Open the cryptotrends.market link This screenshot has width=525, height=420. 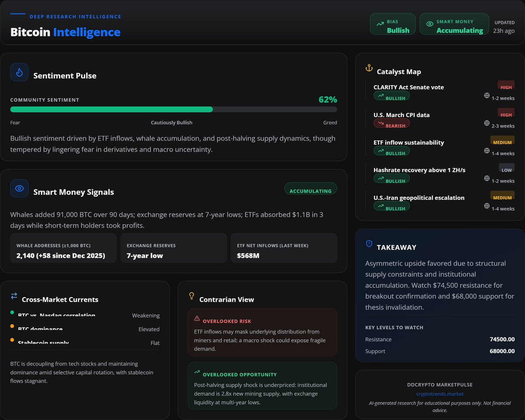(x=440, y=394)
